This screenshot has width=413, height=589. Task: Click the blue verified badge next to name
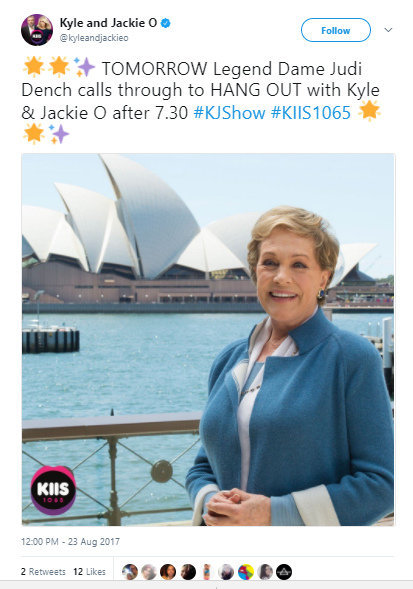166,23
